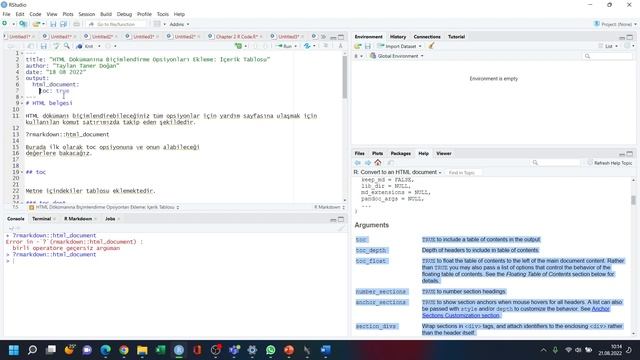
Task: Collapse the '## toc' section fold arrow
Action: click(x=22, y=172)
